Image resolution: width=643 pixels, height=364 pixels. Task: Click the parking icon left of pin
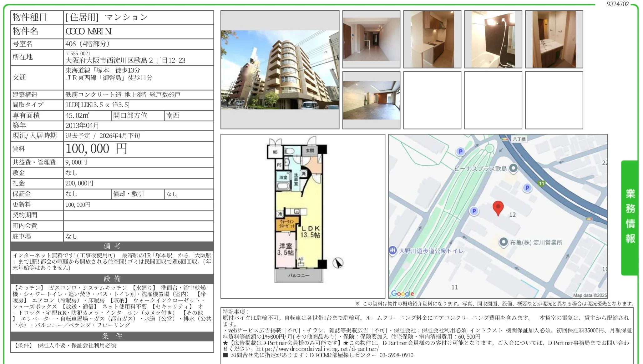pos(474,211)
